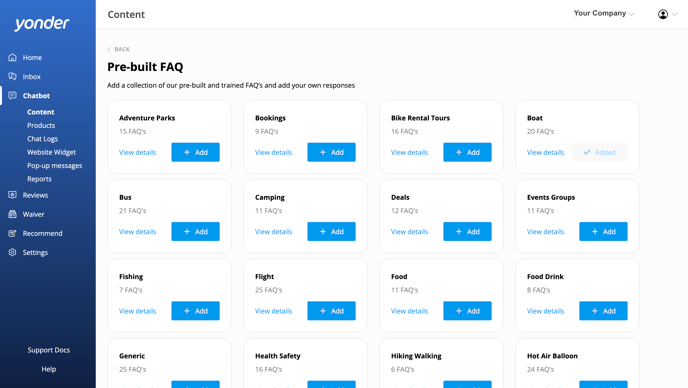Add the Adventure Parks FAQ collection

tap(195, 152)
